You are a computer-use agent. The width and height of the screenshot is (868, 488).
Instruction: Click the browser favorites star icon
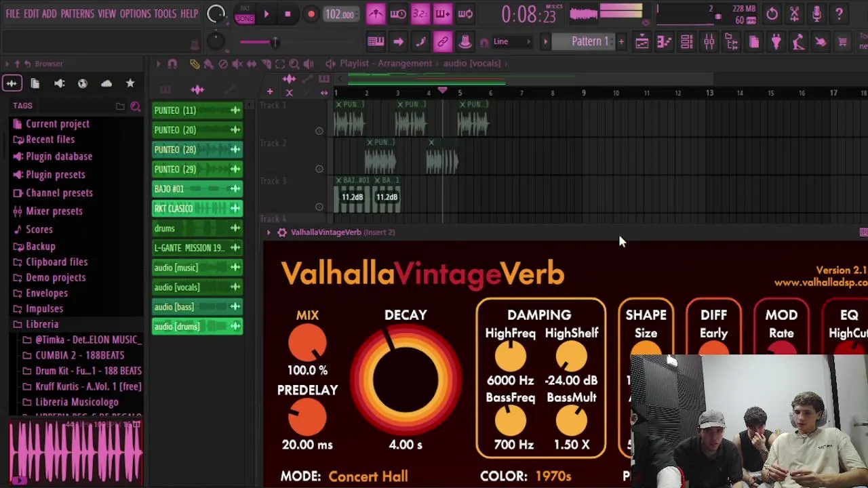[x=130, y=83]
